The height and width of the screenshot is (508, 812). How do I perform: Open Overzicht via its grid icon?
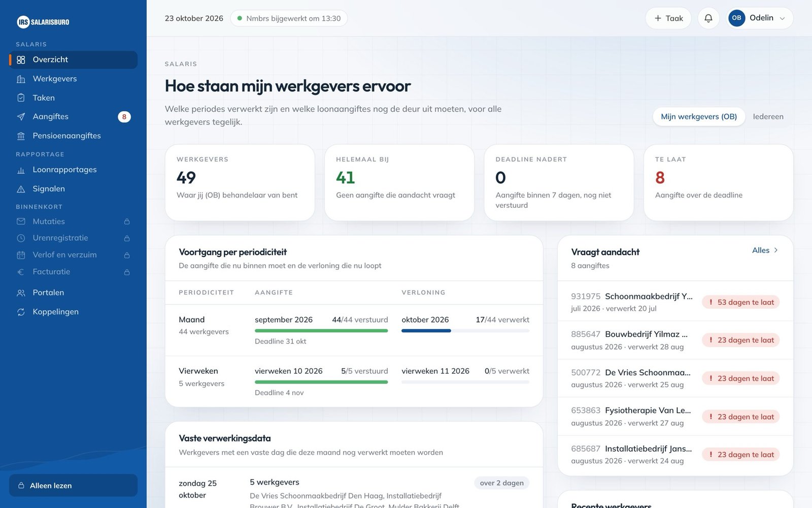pyautogui.click(x=21, y=60)
